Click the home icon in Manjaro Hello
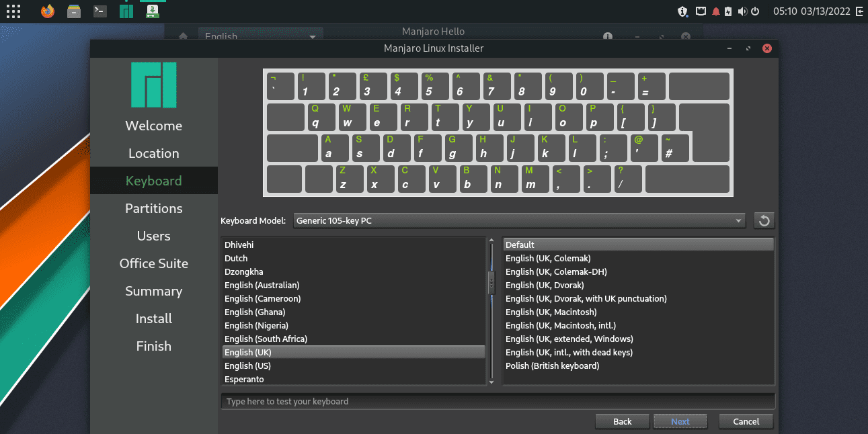Image resolution: width=868 pixels, height=434 pixels. pyautogui.click(x=183, y=37)
